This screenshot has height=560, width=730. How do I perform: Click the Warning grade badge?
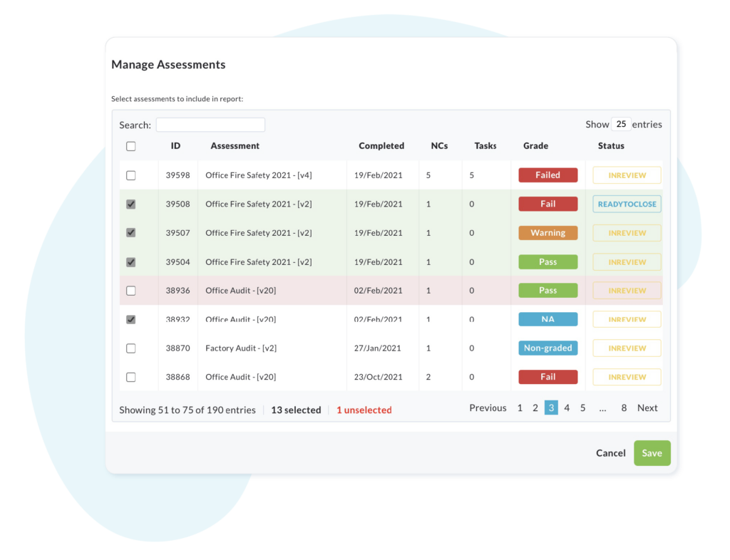click(548, 233)
